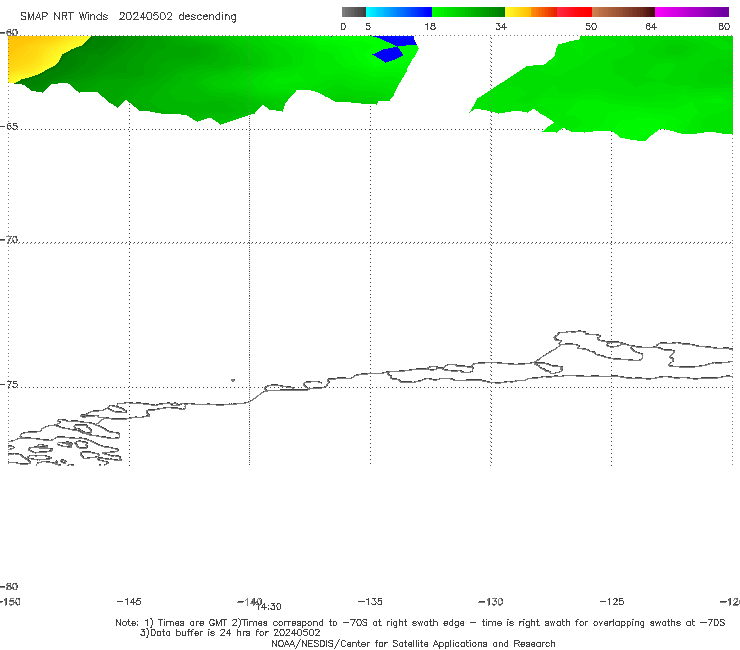Click the longitude label '-130'
This screenshot has height=650, width=740.
pos(491,602)
